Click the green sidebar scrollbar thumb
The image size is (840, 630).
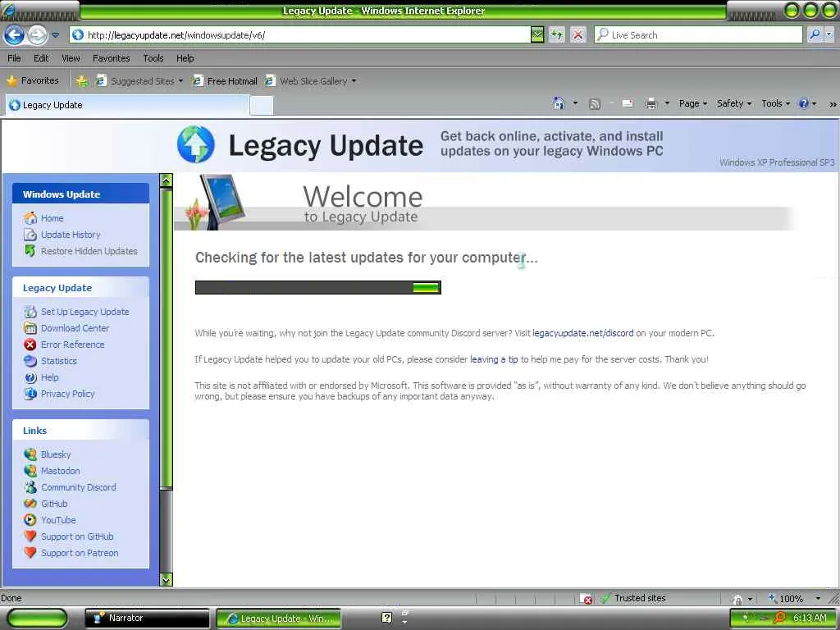click(x=166, y=338)
